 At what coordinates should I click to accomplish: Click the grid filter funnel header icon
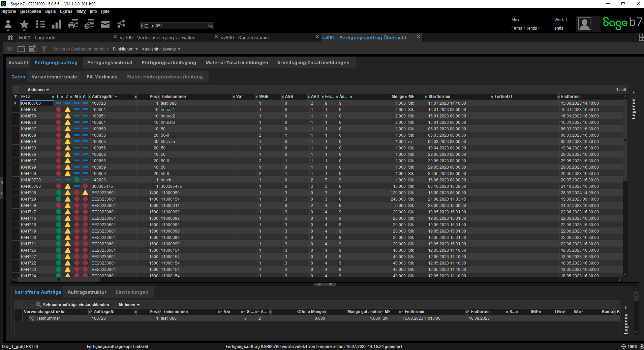pyautogui.click(x=16, y=97)
